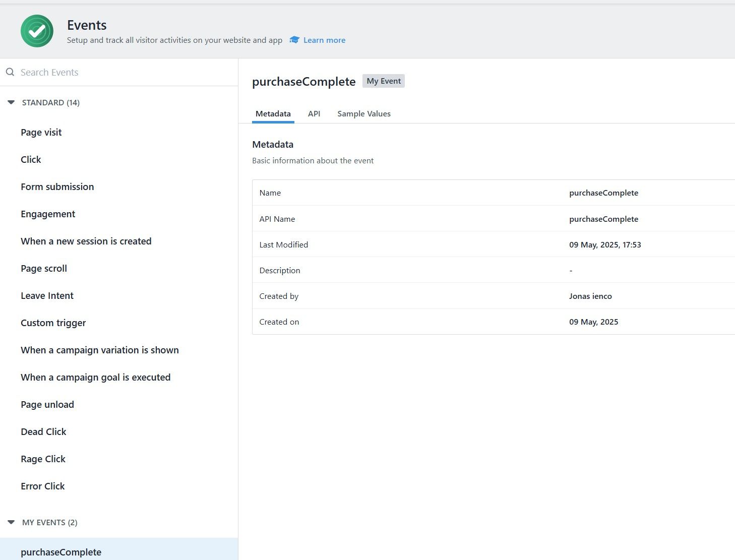
Task: Open the Sample Values tab
Action: 363,114
